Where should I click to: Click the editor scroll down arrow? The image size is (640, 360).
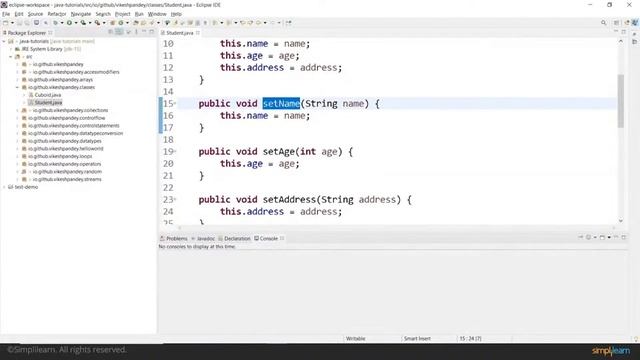(x=620, y=221)
